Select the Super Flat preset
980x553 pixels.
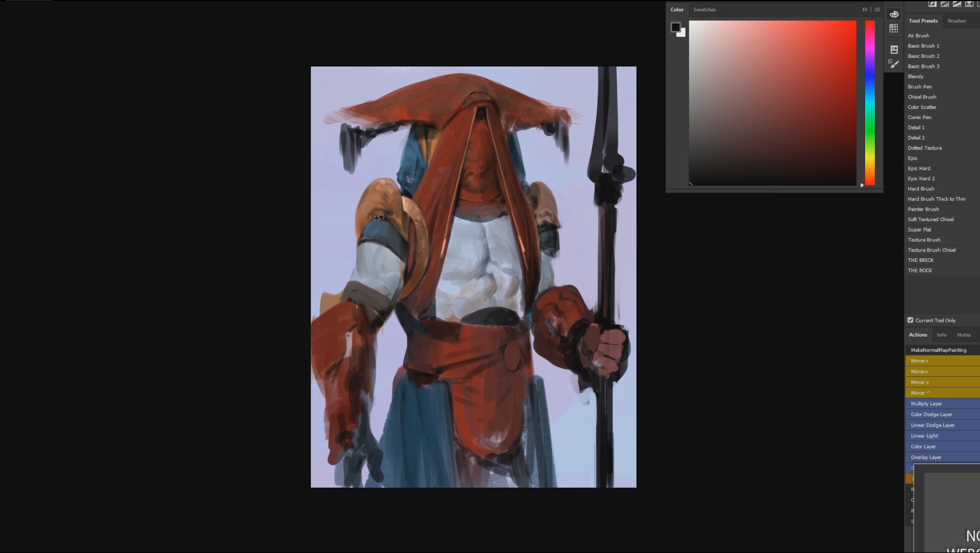coord(943,230)
